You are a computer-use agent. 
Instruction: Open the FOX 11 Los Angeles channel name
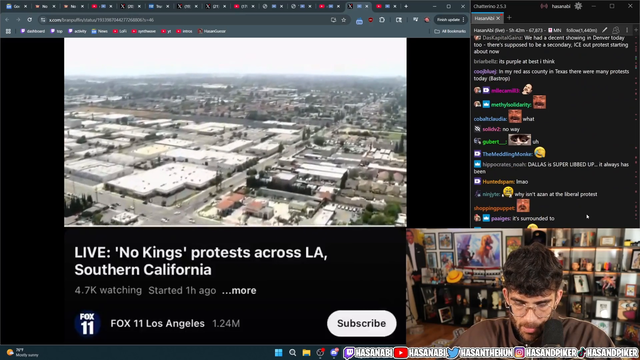158,323
